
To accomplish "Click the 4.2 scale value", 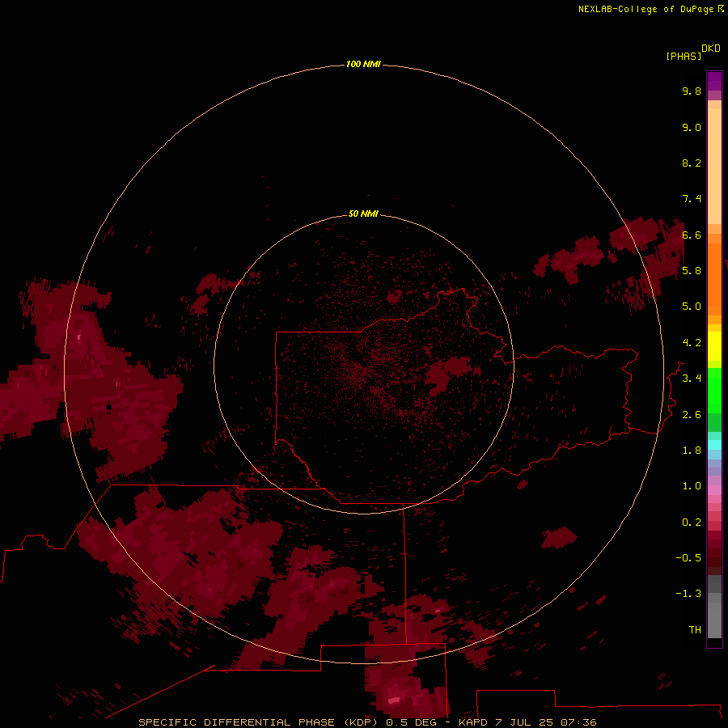I will point(692,343).
